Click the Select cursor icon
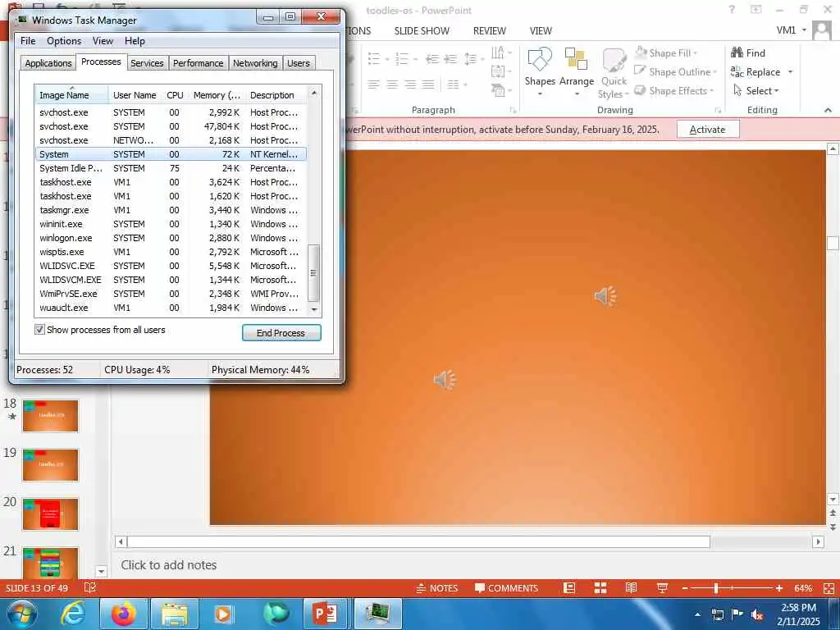840x630 pixels. 737,90
